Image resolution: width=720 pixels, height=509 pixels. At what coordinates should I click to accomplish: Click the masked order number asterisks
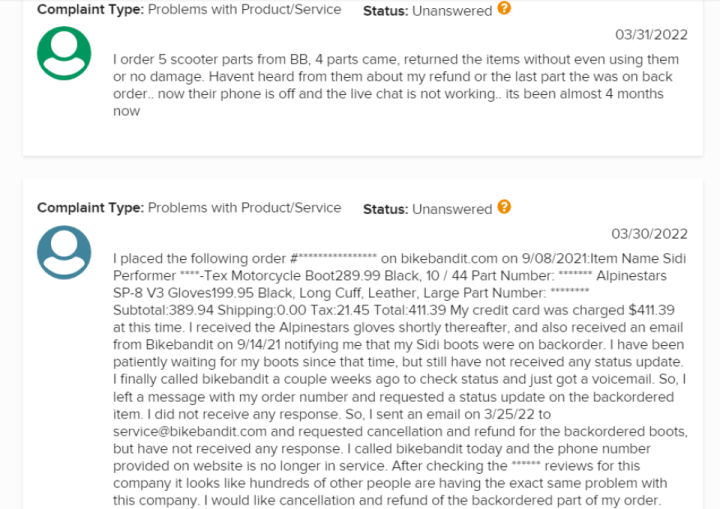tap(338, 257)
